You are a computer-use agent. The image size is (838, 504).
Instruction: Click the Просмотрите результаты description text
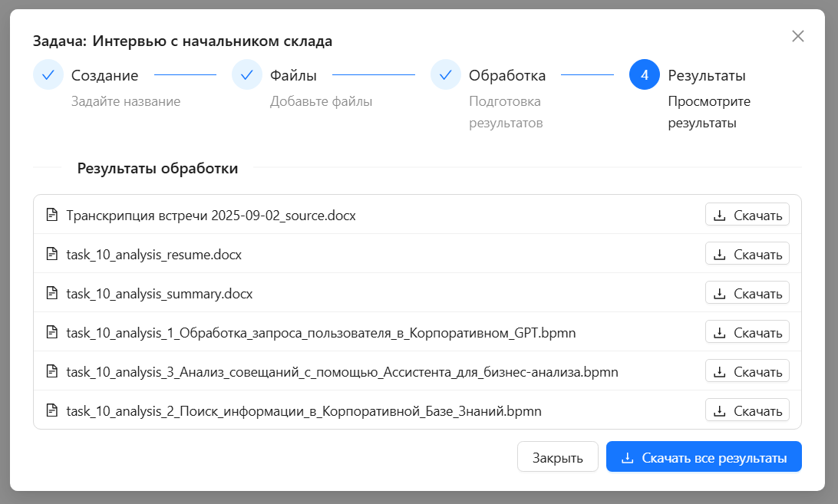coord(709,112)
